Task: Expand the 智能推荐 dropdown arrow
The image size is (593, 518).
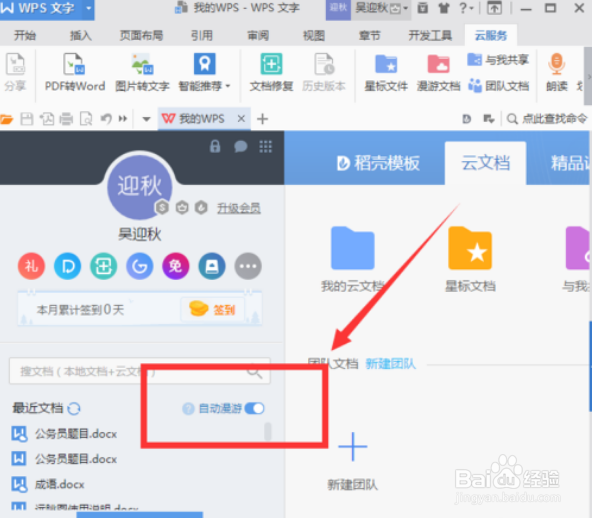Action: tap(228, 86)
